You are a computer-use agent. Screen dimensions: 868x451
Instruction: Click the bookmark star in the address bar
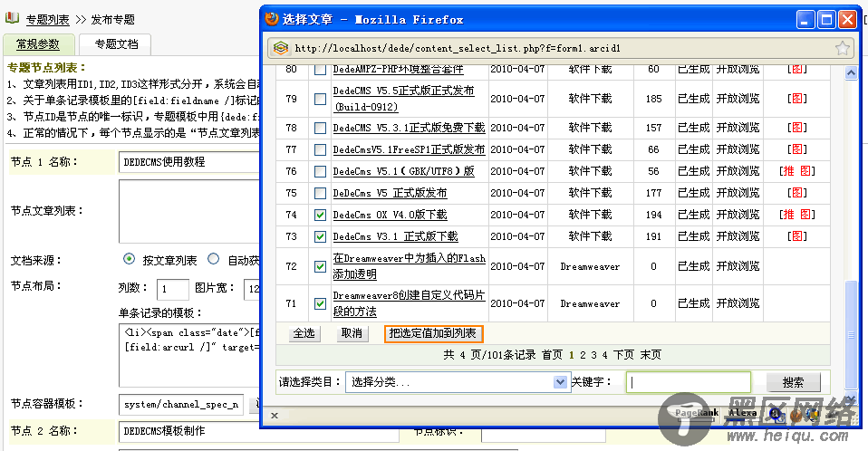[842, 48]
